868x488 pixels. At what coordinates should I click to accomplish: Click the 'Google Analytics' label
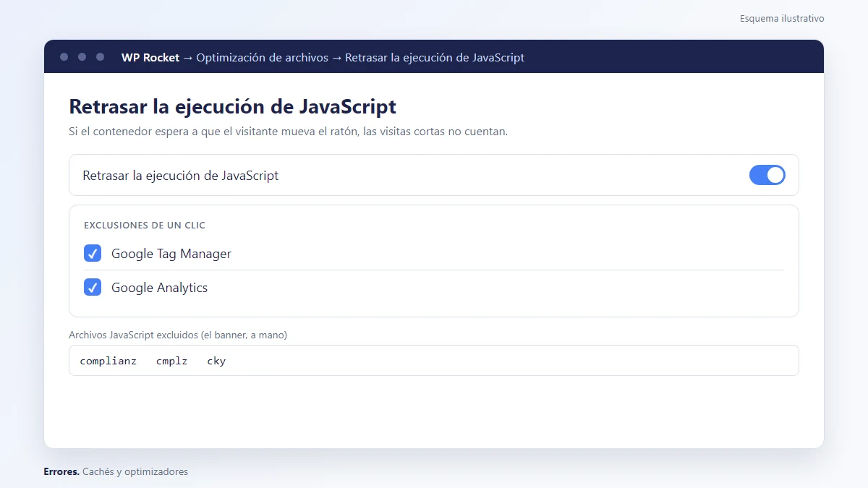(159, 288)
